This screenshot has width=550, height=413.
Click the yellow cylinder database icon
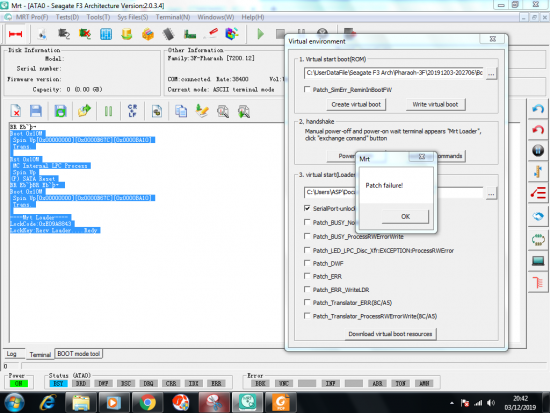tap(127, 34)
